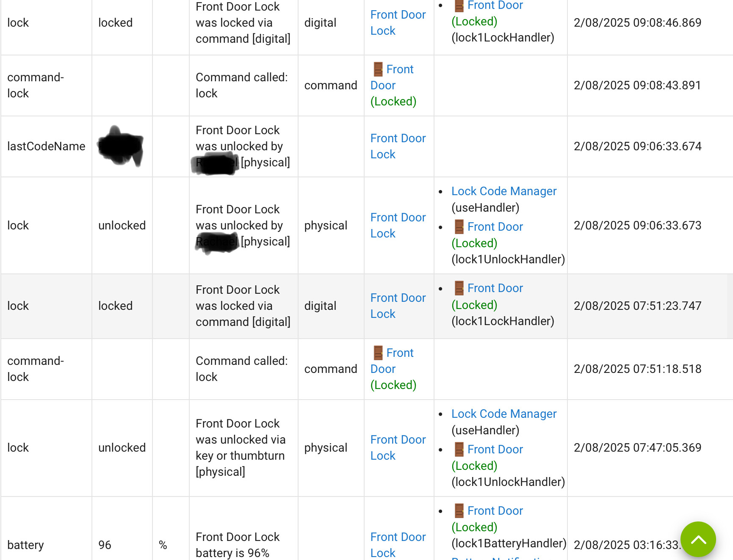Click the lastCodeName cell
The height and width of the screenshot is (560, 733).
tap(46, 146)
